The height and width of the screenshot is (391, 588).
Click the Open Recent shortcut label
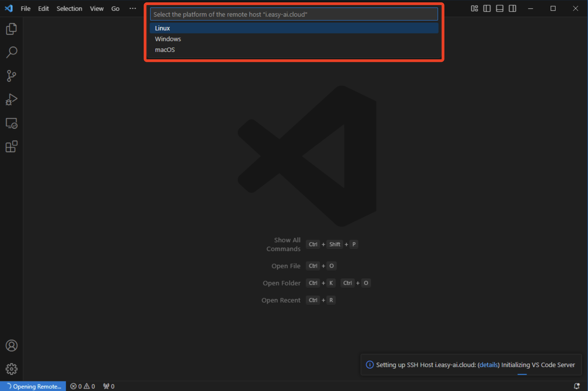coord(281,300)
